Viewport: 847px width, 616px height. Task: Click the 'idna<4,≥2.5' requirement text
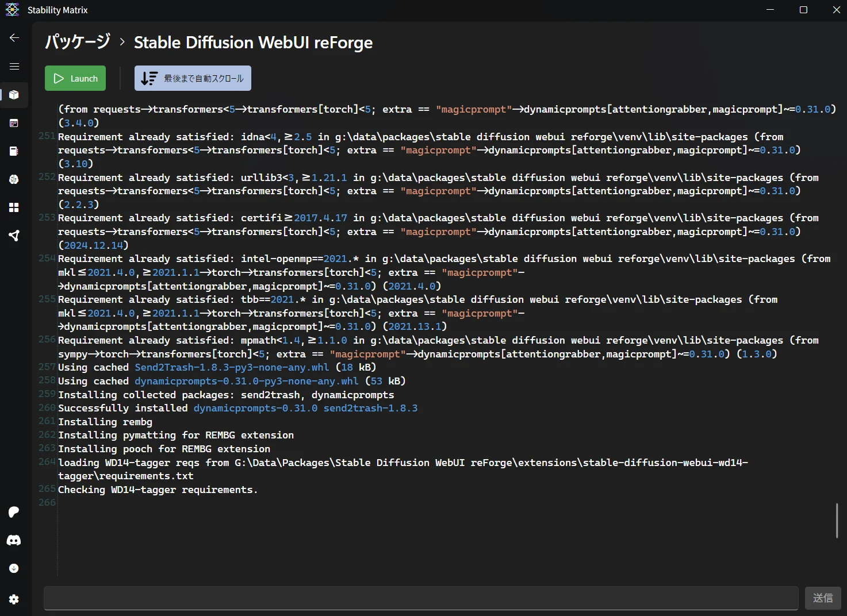click(276, 137)
